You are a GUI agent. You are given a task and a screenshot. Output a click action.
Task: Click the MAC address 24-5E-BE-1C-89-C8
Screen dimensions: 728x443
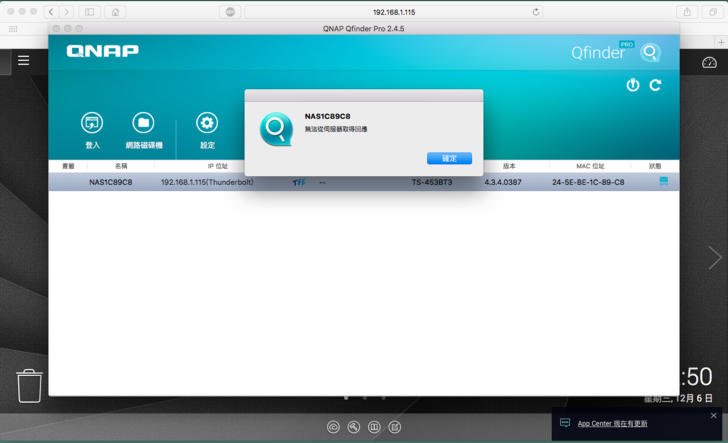[x=588, y=182]
